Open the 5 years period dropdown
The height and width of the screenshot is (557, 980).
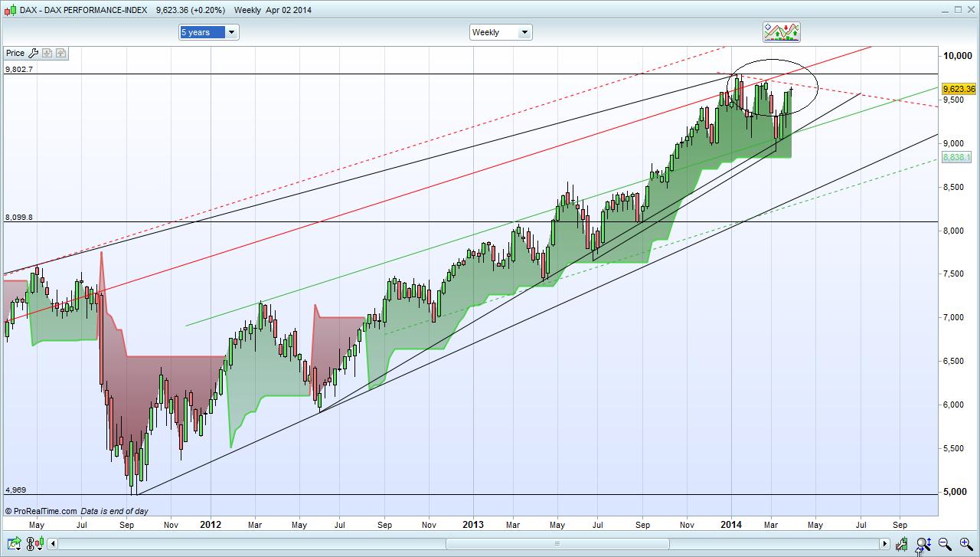tap(209, 32)
